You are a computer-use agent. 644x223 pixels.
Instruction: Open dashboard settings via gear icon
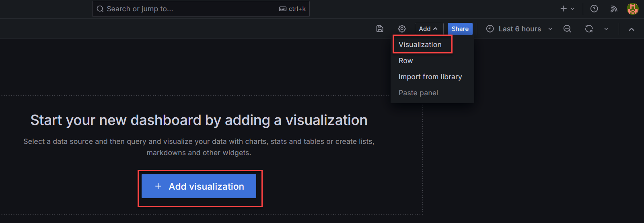coord(402,29)
